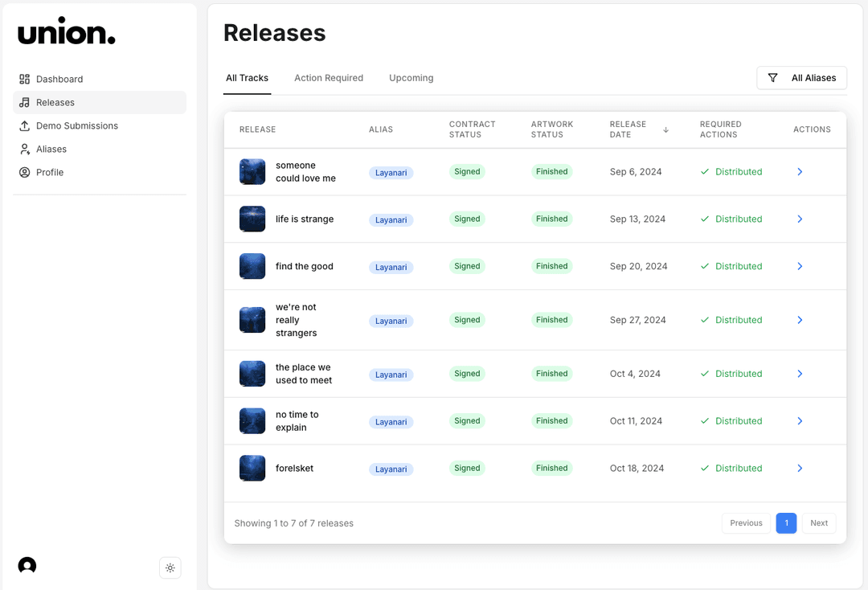Click the Previous pagination button

pyautogui.click(x=746, y=523)
